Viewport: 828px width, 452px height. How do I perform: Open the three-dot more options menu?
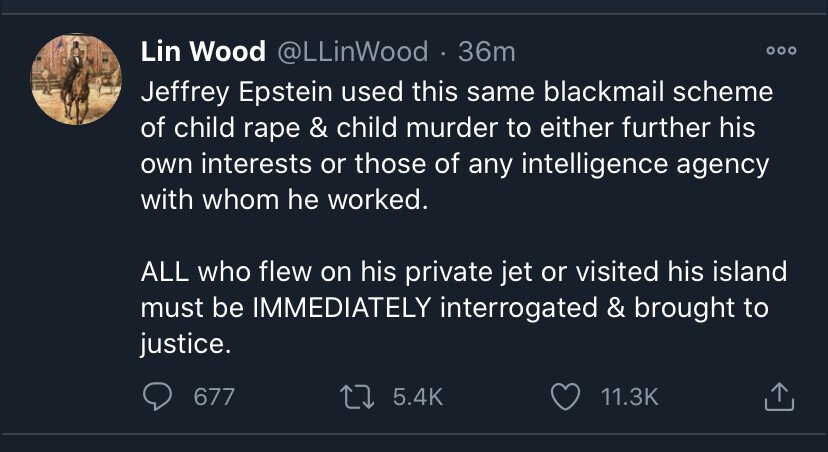(780, 51)
